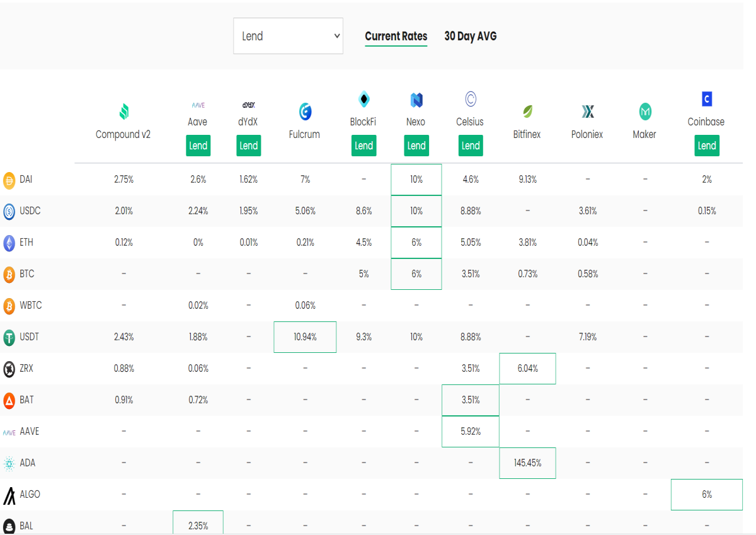Viewport: 756px width, 535px height.
Task: Click Lend button under Aave
Action: pos(198,146)
